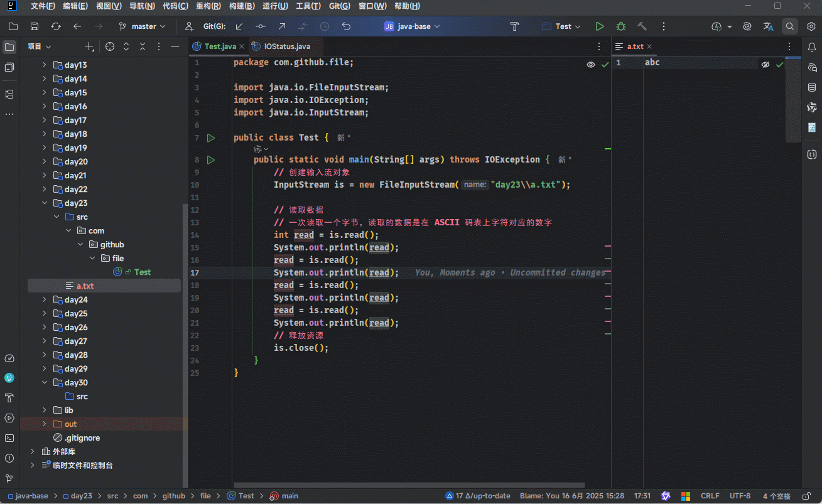Click Search Everywhere magnifier icon
Image resolution: width=822 pixels, height=504 pixels.
[789, 26]
